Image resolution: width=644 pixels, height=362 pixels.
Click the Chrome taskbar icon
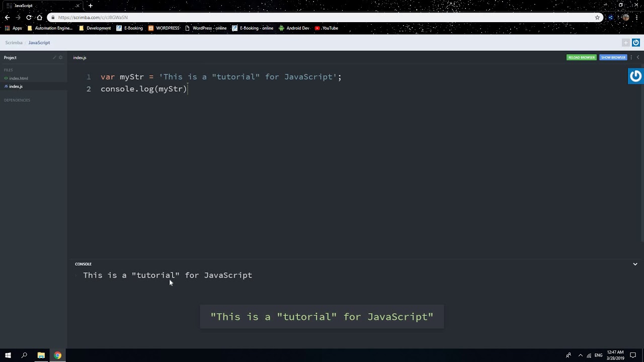pyautogui.click(x=58, y=355)
